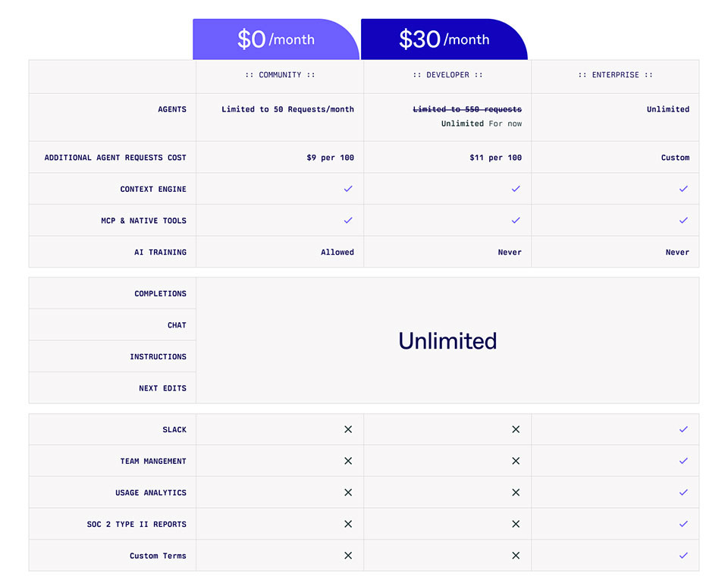Image resolution: width=728 pixels, height=586 pixels.
Task: Select the $30/month pricing tab
Action: click(x=444, y=36)
